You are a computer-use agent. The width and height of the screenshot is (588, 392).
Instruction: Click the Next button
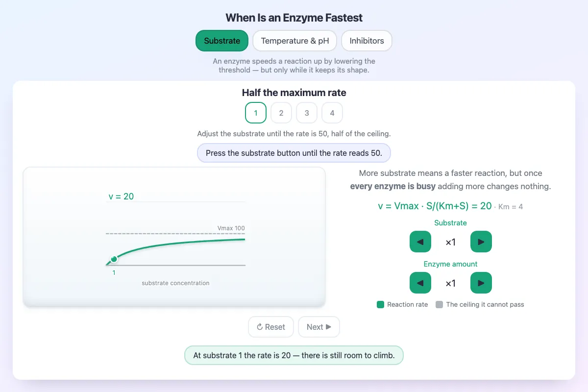click(319, 327)
